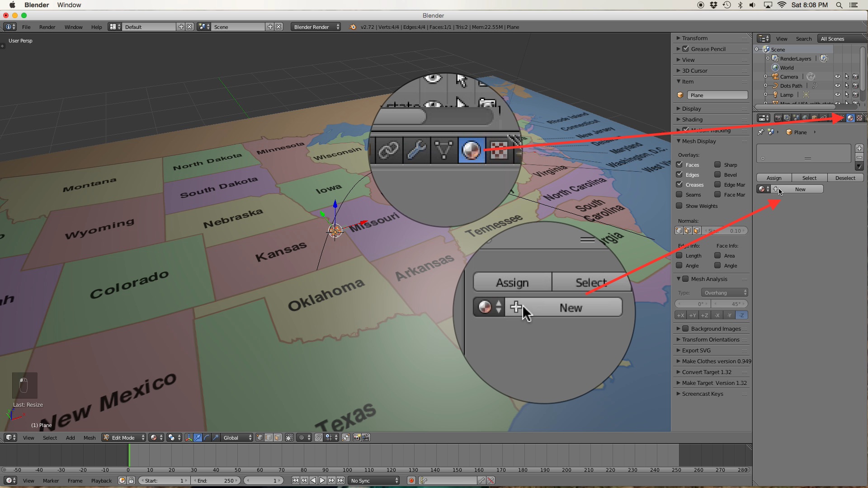Open the Material properties tab
Screen dimensions: 868x488
pyautogui.click(x=850, y=118)
